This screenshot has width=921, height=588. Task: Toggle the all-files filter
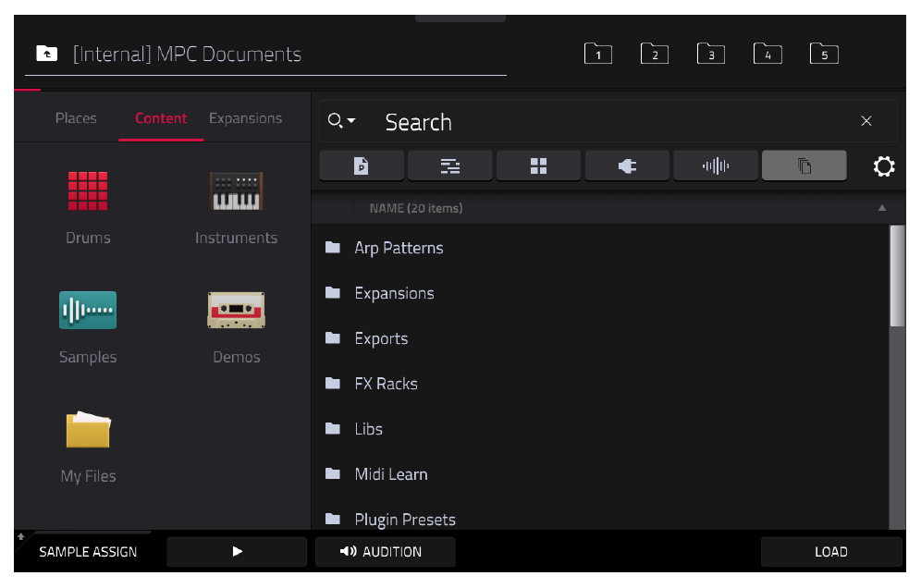coord(804,165)
